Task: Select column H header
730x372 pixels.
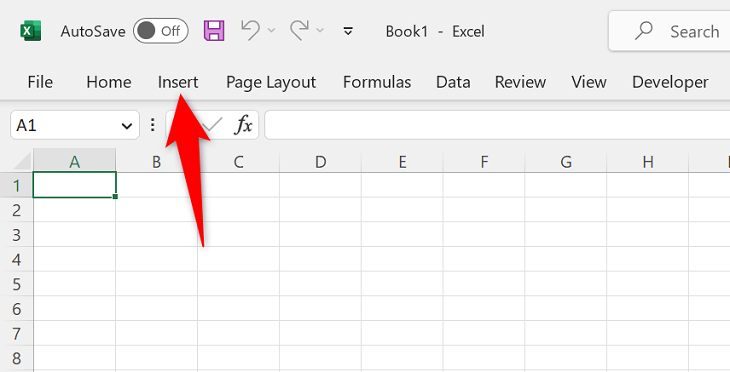Action: (x=648, y=161)
